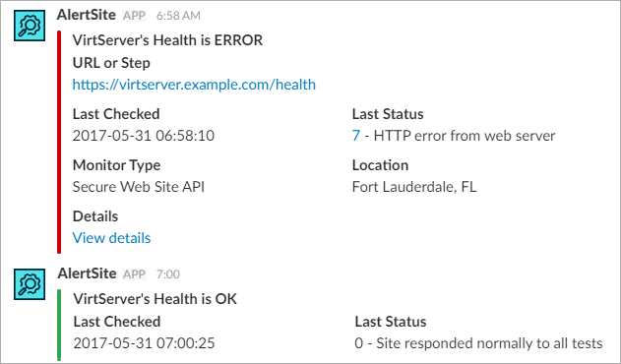621x364 pixels.
Task: Open the View details link
Action: [x=111, y=238]
